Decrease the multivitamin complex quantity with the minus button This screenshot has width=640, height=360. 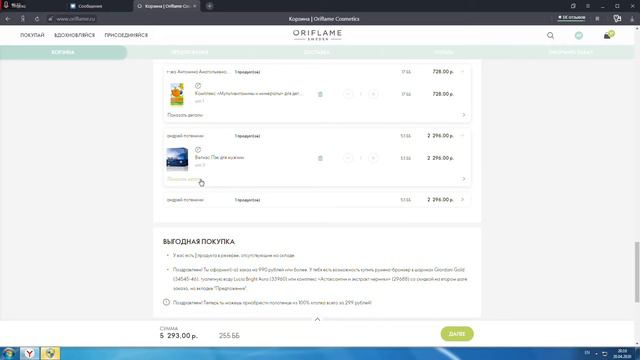click(348, 94)
